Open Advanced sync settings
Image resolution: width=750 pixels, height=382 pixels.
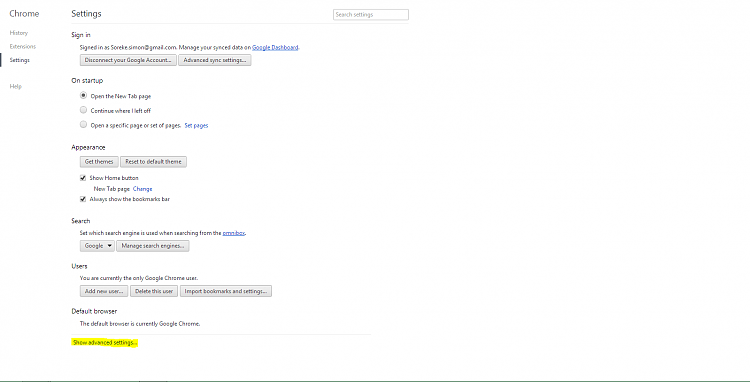[x=215, y=60]
